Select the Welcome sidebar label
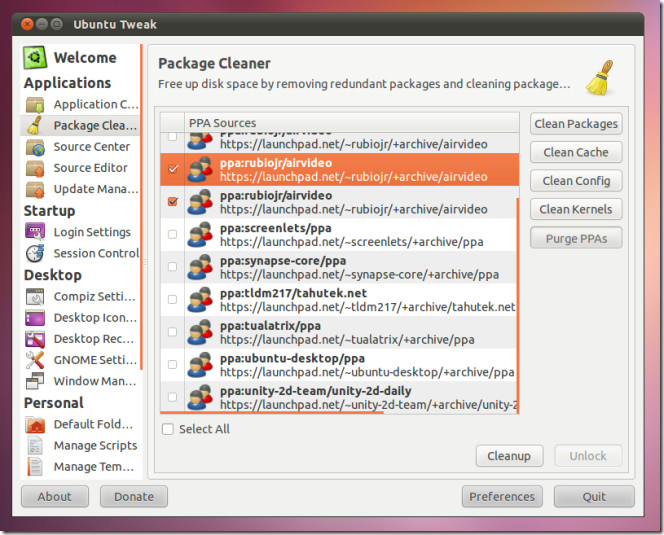The image size is (664, 535). pyautogui.click(x=85, y=58)
